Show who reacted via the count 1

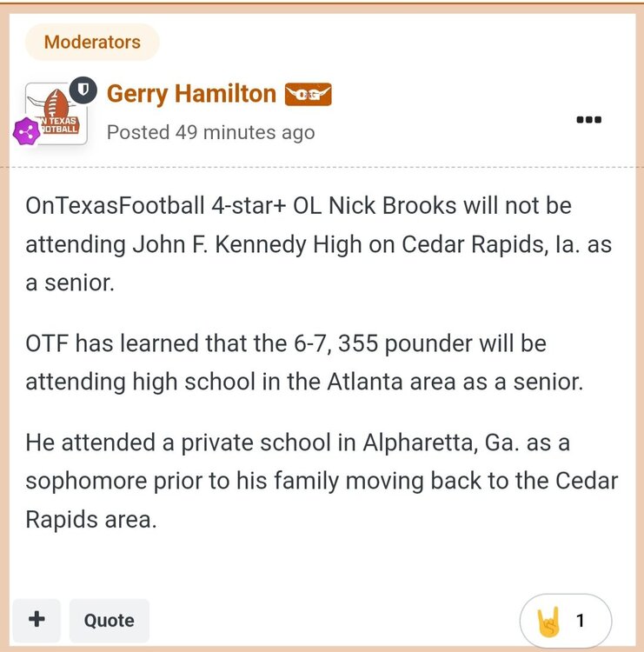click(581, 621)
